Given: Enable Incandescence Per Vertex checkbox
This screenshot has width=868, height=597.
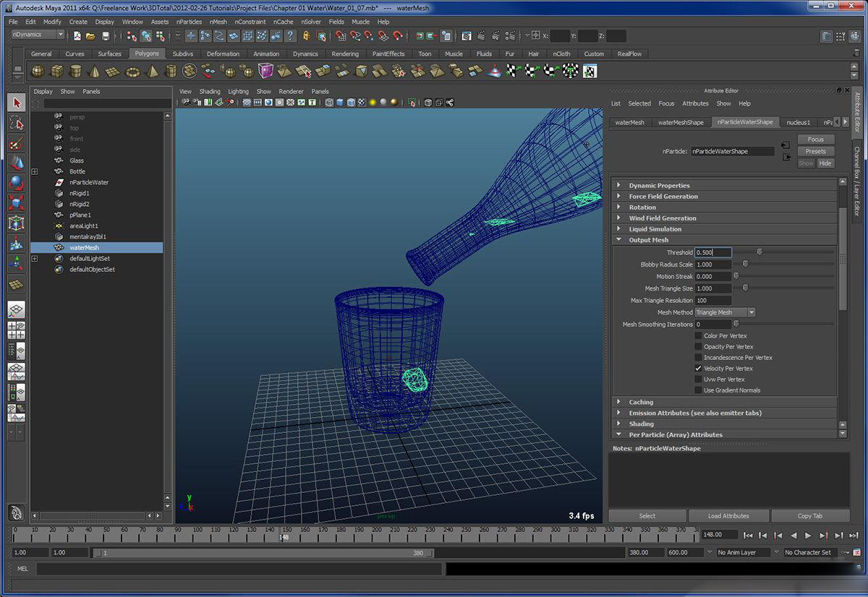Looking at the screenshot, I should pos(698,357).
